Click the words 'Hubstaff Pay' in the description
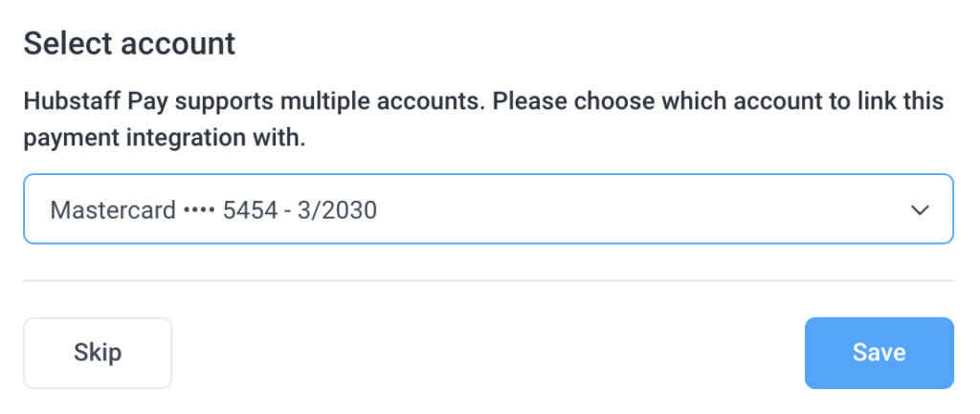Viewport: 980px width, 414px height. (x=86, y=101)
